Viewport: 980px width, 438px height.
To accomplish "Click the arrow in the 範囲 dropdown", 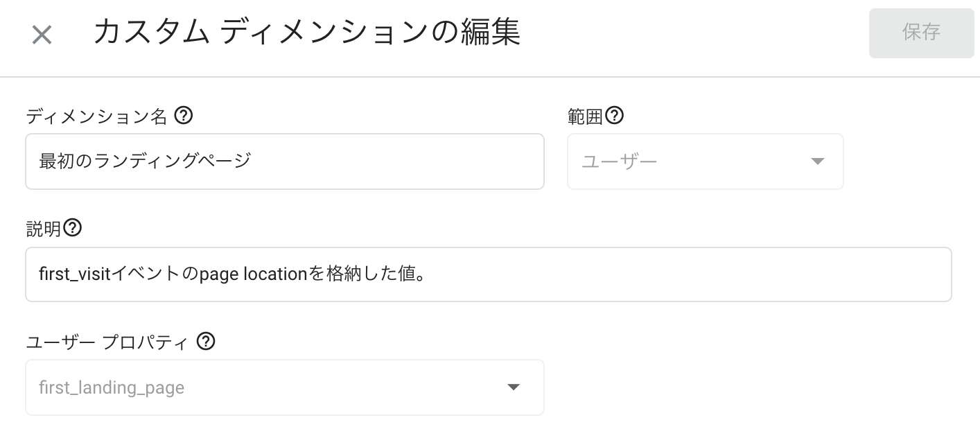I will (818, 161).
